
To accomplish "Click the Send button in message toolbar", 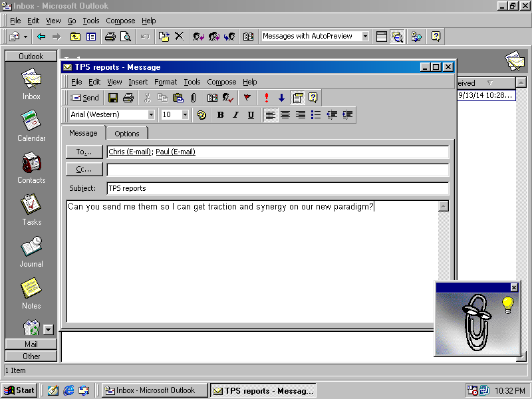I will pos(85,98).
